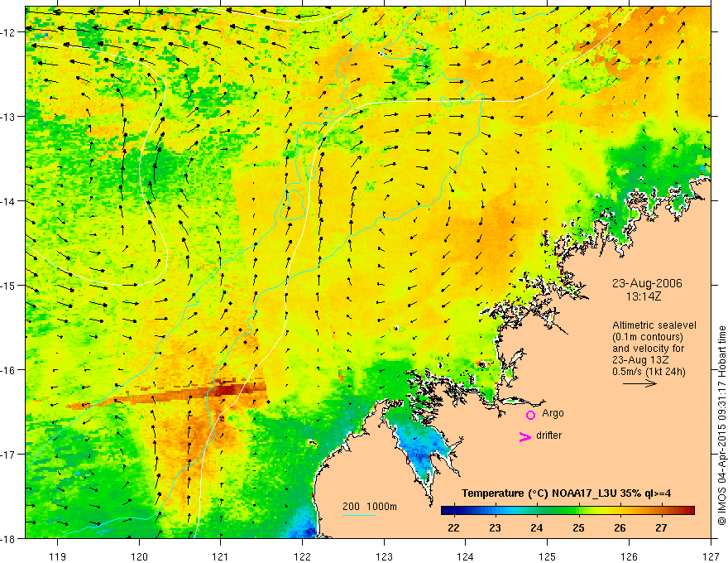Click the colorbar value 23
Screen dimensions: 728x563
[x=495, y=527]
